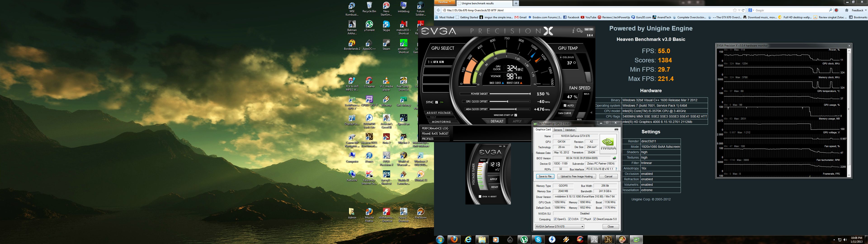The height and width of the screenshot is (244, 868).
Task: Uncheck the fan AUTO checkbox
Action: pos(565,106)
